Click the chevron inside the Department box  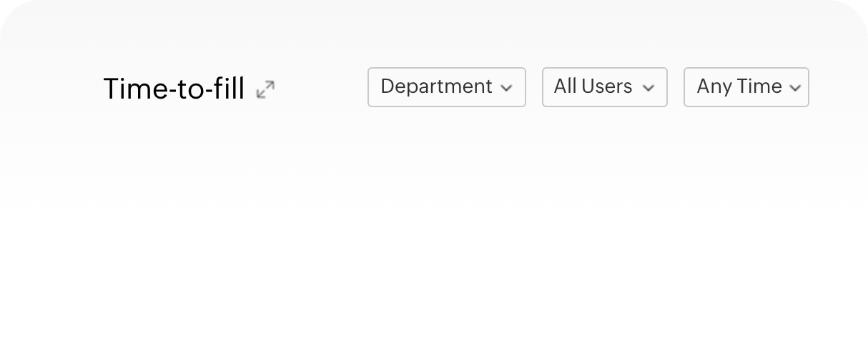(506, 89)
